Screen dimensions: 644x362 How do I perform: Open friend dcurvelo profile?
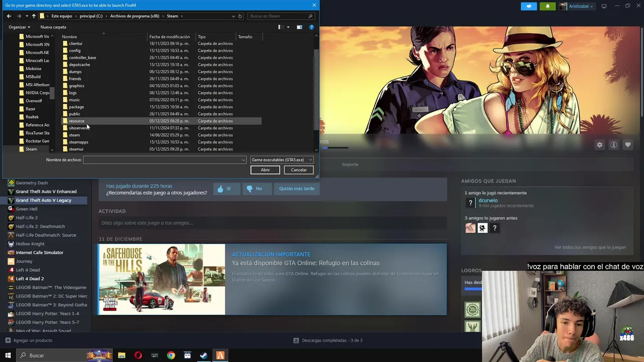(488, 201)
